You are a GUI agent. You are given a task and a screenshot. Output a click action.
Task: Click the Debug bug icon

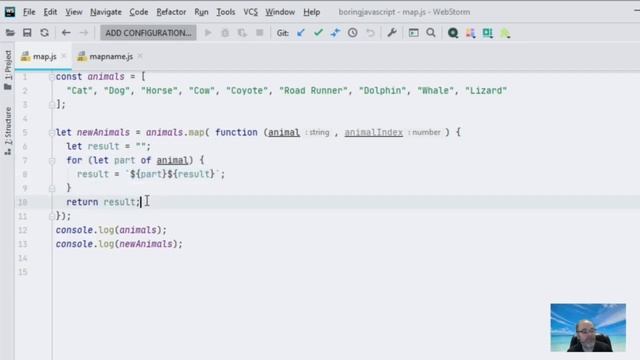click(225, 33)
